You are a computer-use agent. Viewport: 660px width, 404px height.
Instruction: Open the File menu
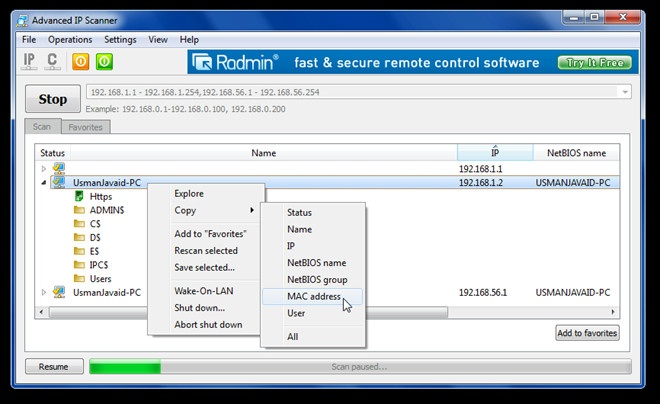pos(29,40)
